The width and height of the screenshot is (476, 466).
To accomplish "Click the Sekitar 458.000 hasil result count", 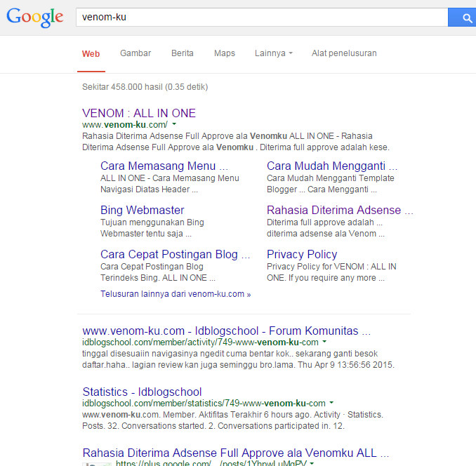I will (145, 87).
